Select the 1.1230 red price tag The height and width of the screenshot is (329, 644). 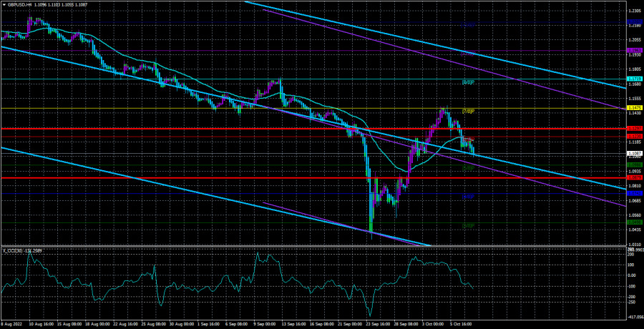pyautogui.click(x=635, y=136)
